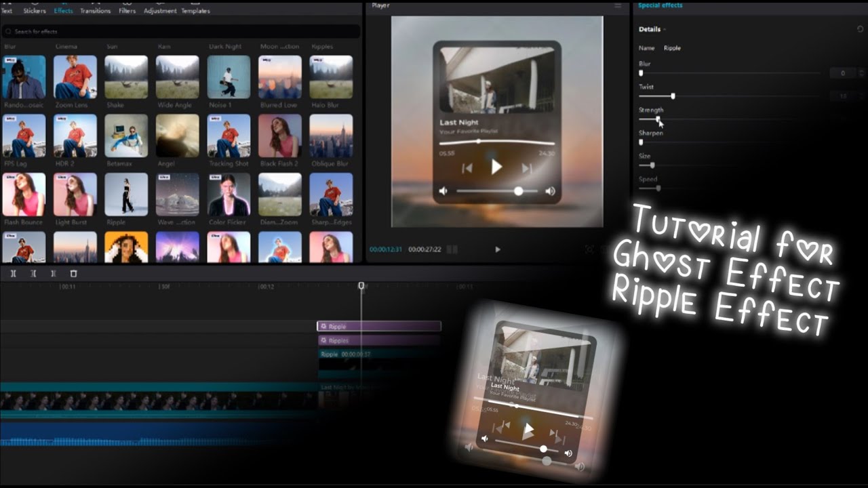868x488 pixels.
Task: Open the Adjustment tab
Action: click(160, 11)
